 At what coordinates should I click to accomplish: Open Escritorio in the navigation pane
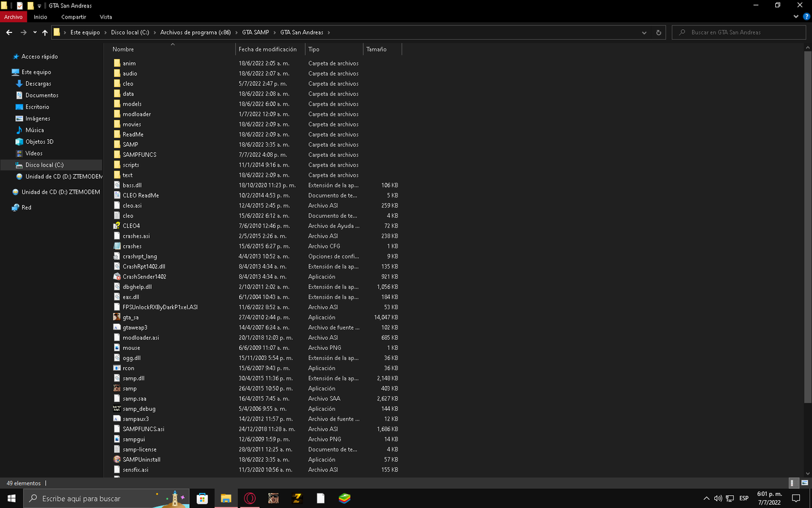tap(37, 107)
